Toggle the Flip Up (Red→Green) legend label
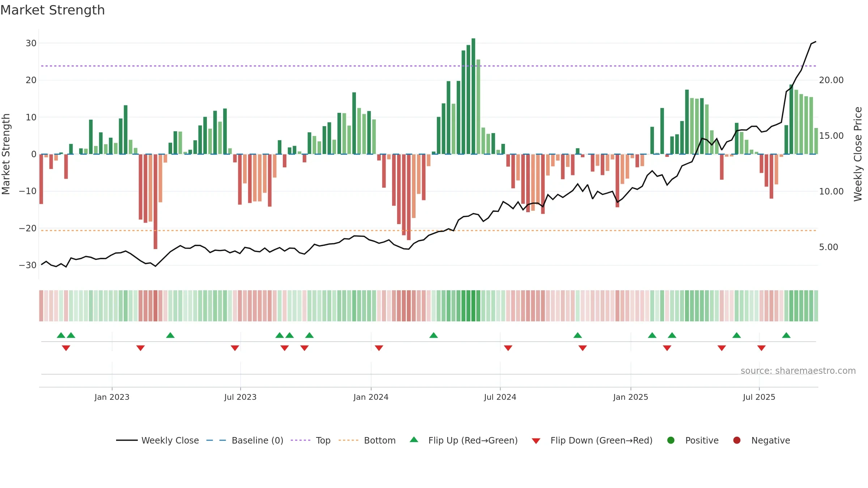Screen dimensions: 868x488 pyautogui.click(x=473, y=440)
